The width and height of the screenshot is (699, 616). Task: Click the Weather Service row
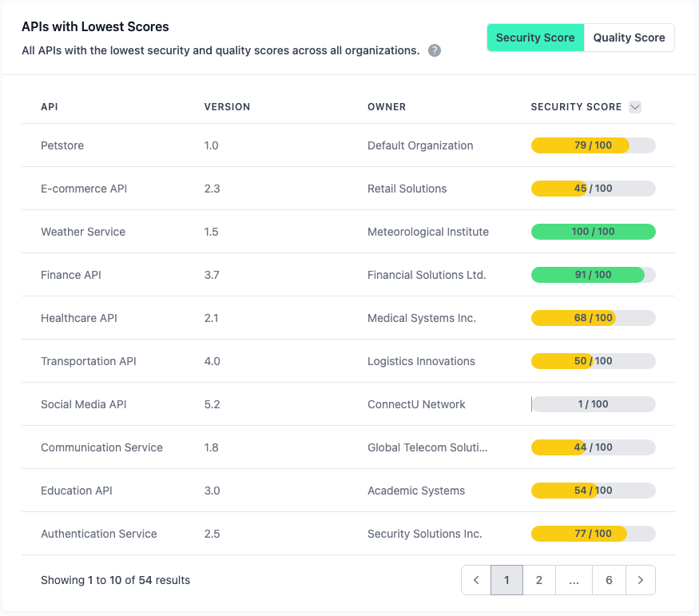82,232
